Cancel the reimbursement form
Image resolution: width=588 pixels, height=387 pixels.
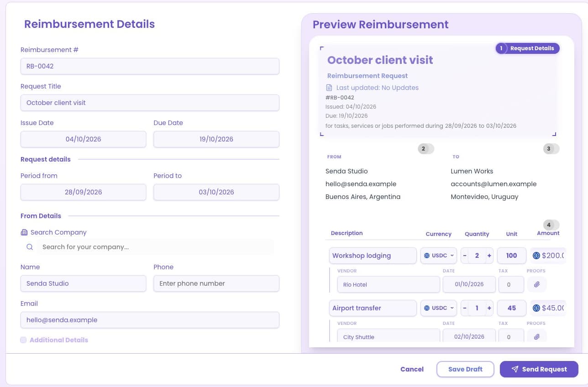(x=412, y=369)
